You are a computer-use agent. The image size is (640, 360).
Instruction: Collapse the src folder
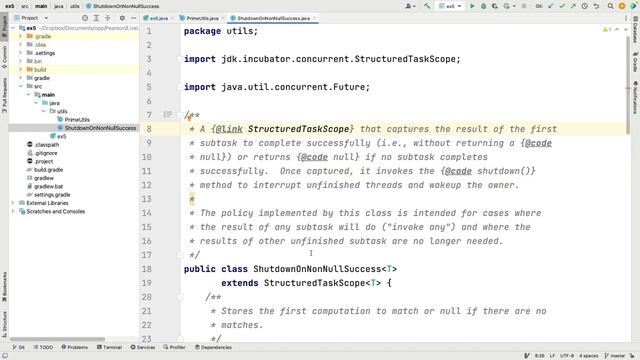point(20,86)
